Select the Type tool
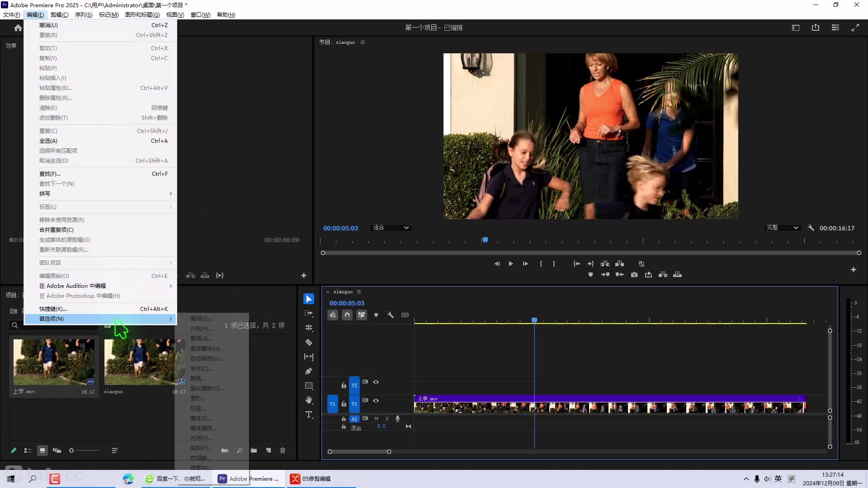868x488 pixels. tap(309, 414)
